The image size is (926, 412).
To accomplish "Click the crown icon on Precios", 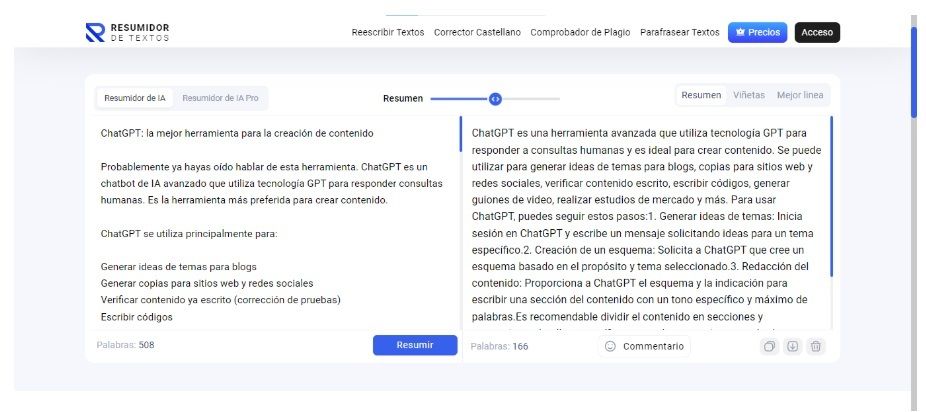I will [740, 32].
